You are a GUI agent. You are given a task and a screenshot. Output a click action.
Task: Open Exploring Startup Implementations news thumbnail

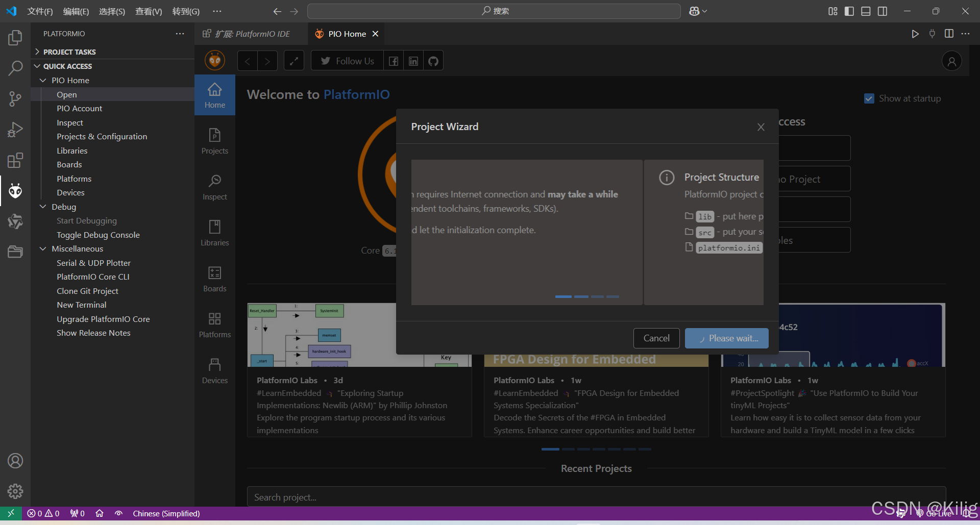point(359,335)
